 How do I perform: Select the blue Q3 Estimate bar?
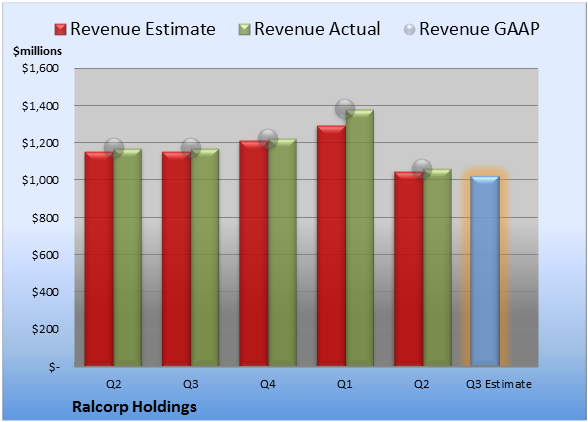point(485,271)
